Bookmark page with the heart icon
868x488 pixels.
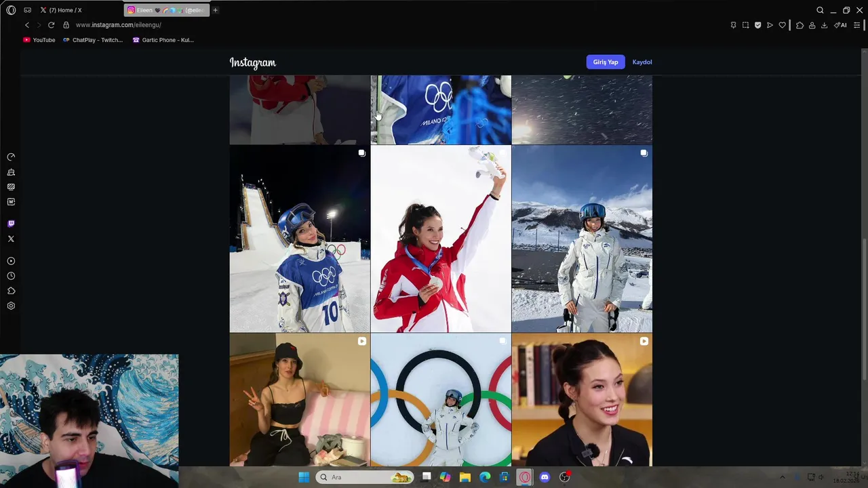782,25
